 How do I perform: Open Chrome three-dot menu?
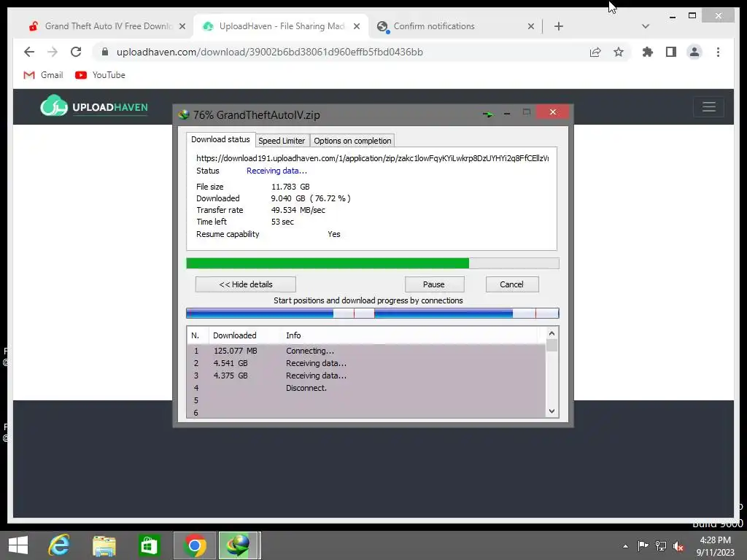pyautogui.click(x=718, y=52)
